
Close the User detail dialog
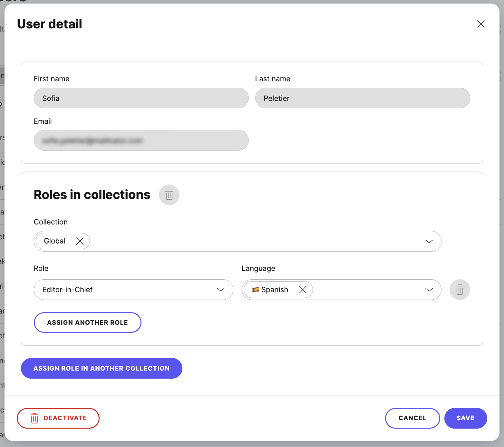(480, 24)
